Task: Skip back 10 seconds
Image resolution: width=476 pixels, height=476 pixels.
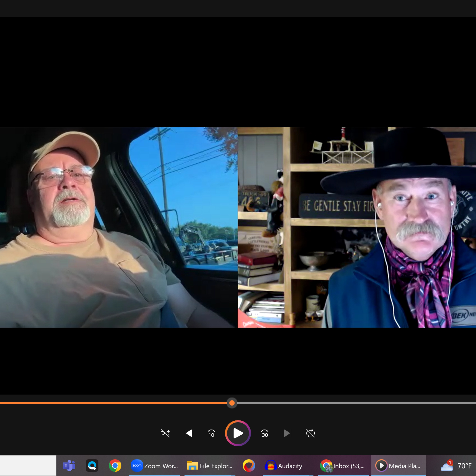Action: [211, 433]
